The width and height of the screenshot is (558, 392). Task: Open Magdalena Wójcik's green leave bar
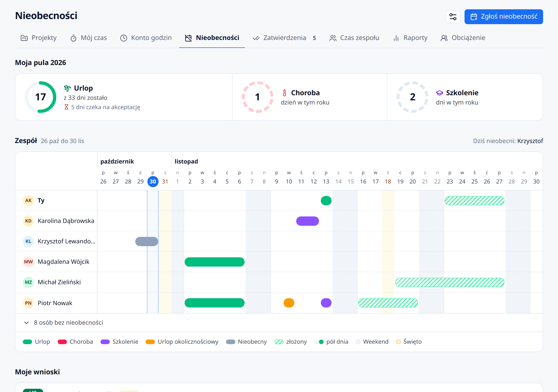[x=214, y=262]
